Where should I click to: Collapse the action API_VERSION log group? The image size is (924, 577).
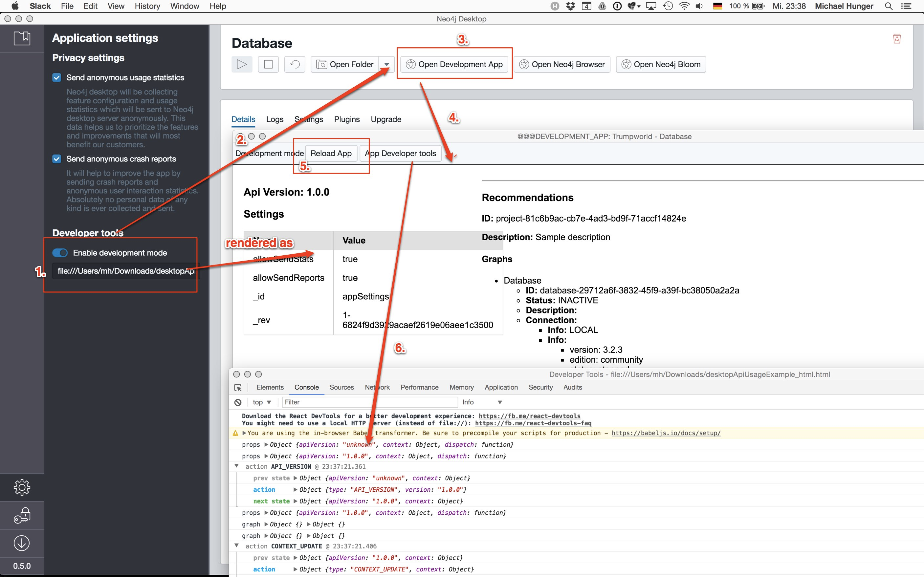[x=237, y=466]
